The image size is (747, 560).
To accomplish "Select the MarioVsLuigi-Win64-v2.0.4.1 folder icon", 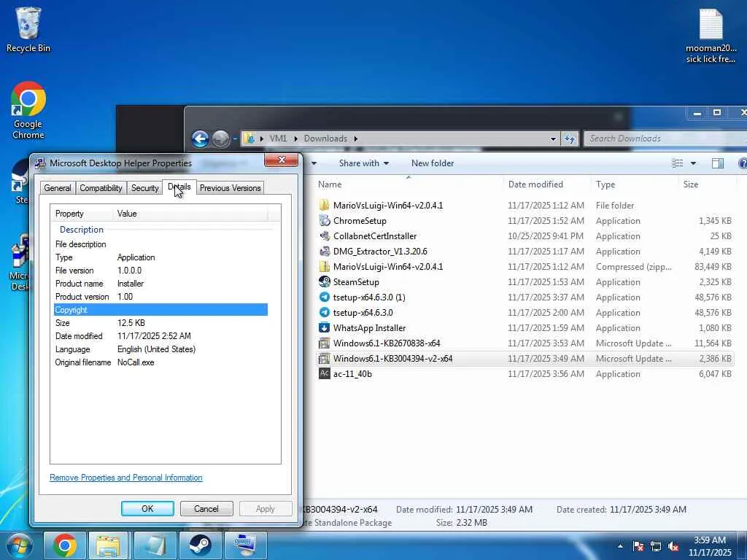I will point(325,205).
